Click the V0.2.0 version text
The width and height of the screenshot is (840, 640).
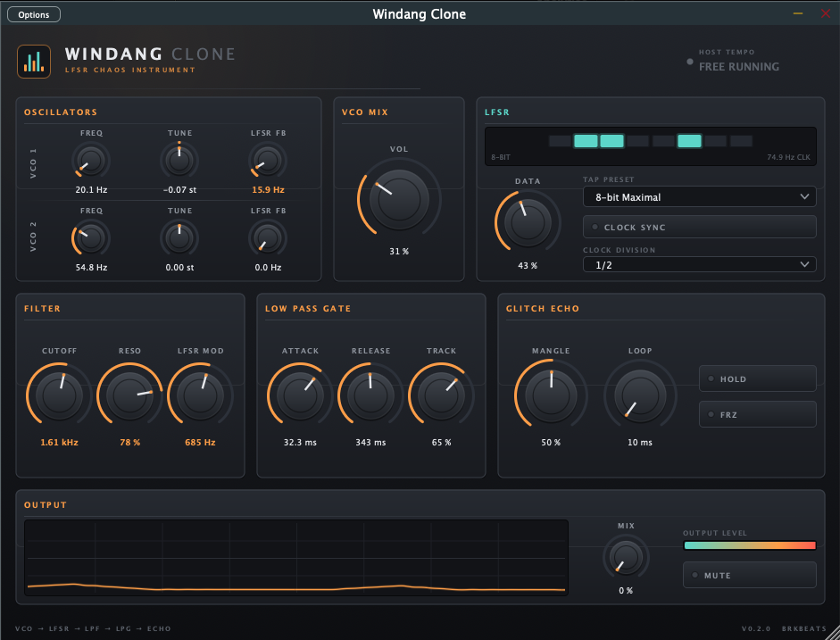click(x=756, y=628)
